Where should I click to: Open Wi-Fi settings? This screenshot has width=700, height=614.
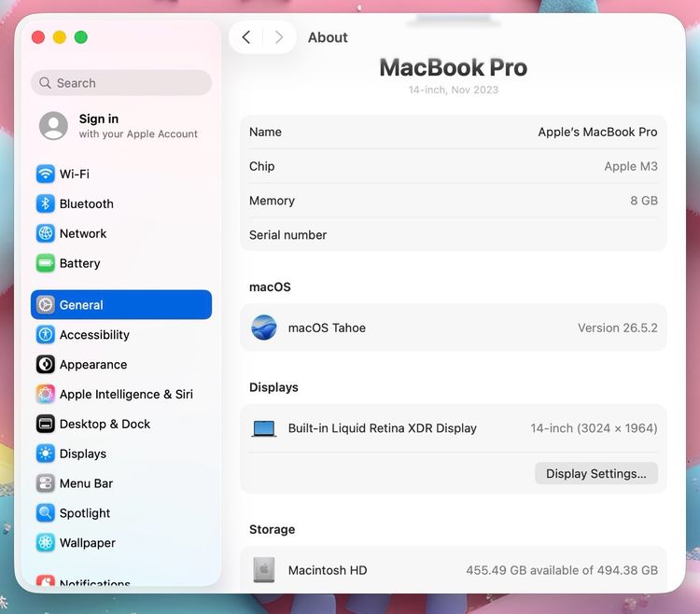(121, 174)
